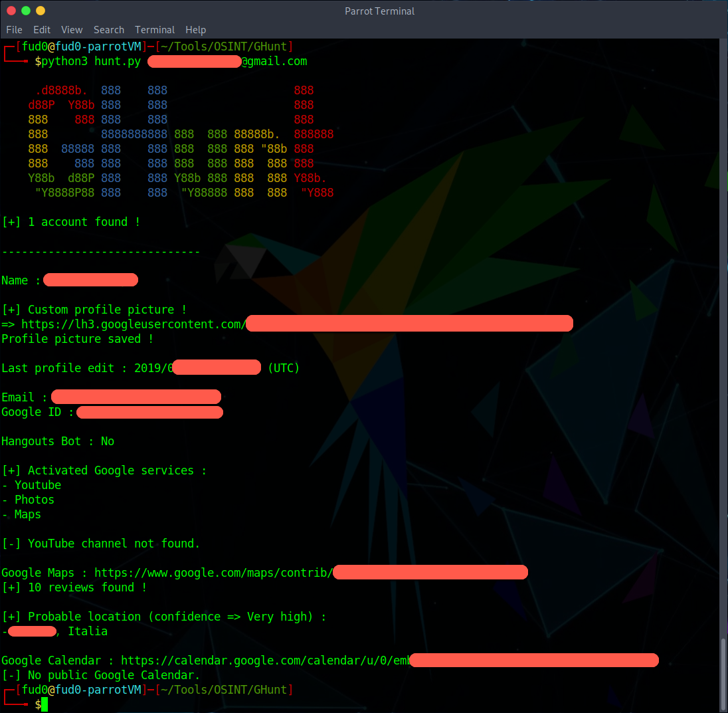Click the "10 reviews found" output line
The height and width of the screenshot is (713, 728).
click(74, 587)
